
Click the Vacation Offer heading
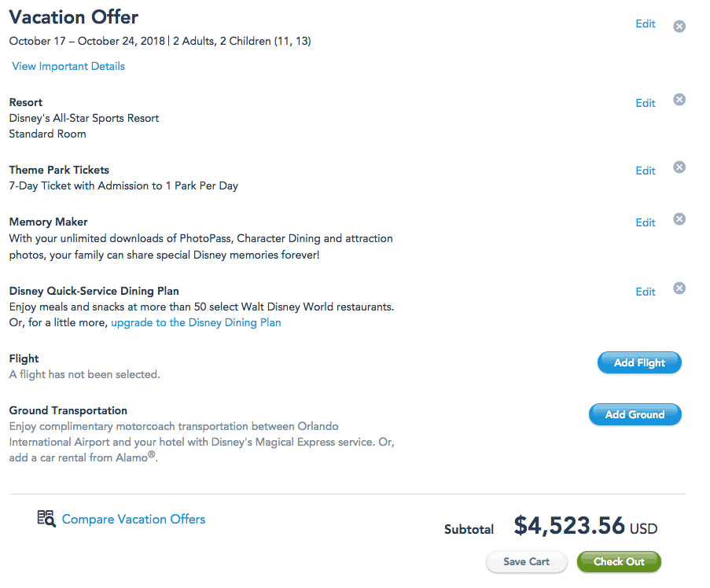(74, 17)
